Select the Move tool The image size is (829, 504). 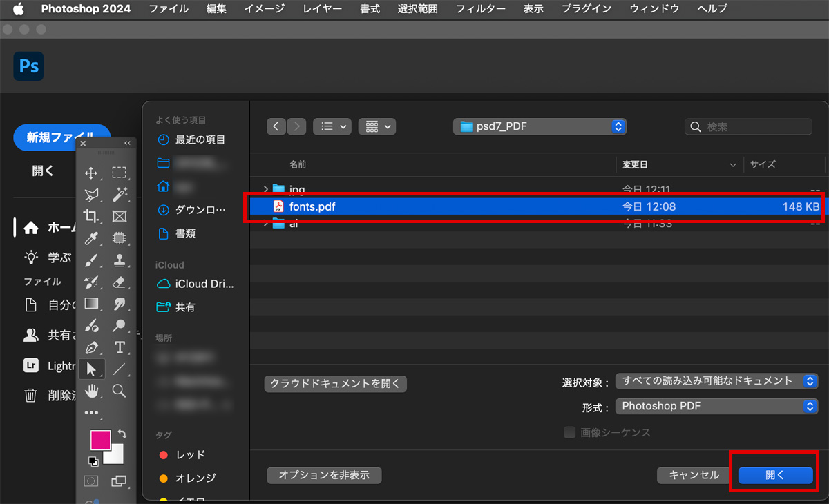[90, 173]
